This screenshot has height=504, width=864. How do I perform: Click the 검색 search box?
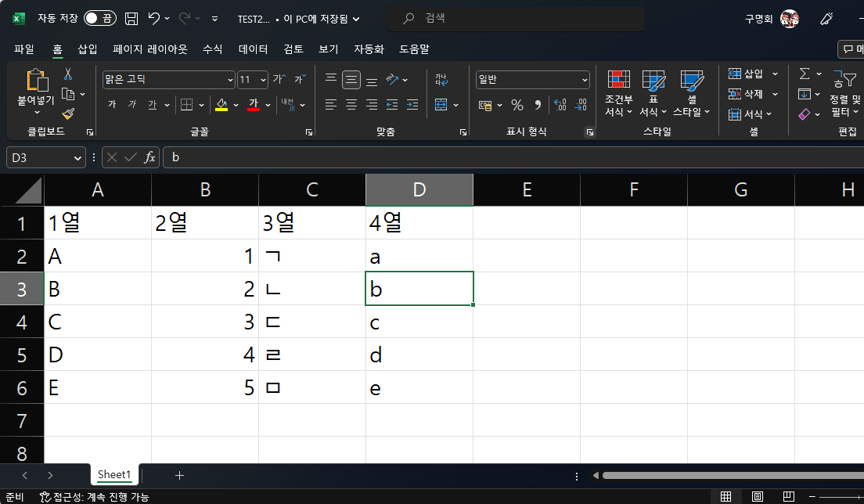coord(516,18)
